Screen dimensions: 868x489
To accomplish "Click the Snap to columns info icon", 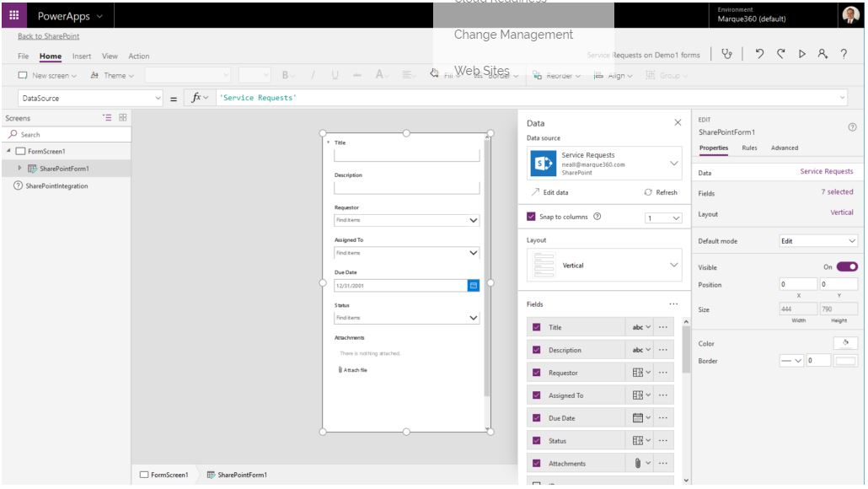I will point(597,217).
